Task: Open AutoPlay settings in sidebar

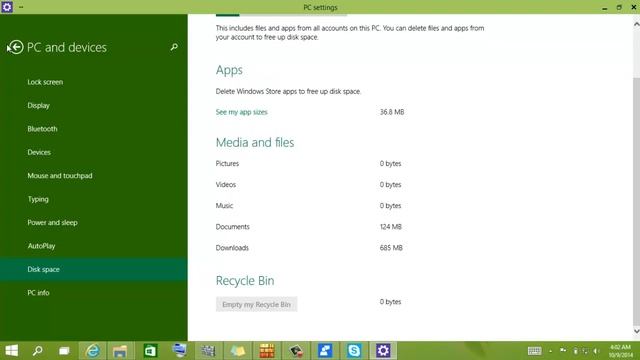Action: tap(41, 246)
